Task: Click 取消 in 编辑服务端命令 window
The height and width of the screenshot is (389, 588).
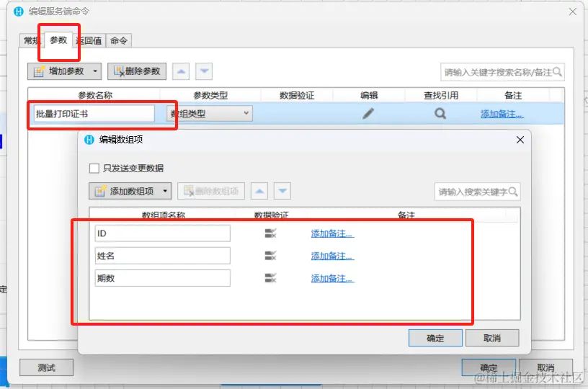Action: [x=545, y=367]
